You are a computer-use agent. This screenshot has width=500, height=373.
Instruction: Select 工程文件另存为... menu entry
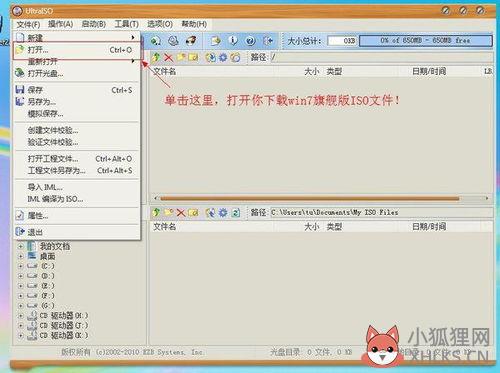pos(77,171)
